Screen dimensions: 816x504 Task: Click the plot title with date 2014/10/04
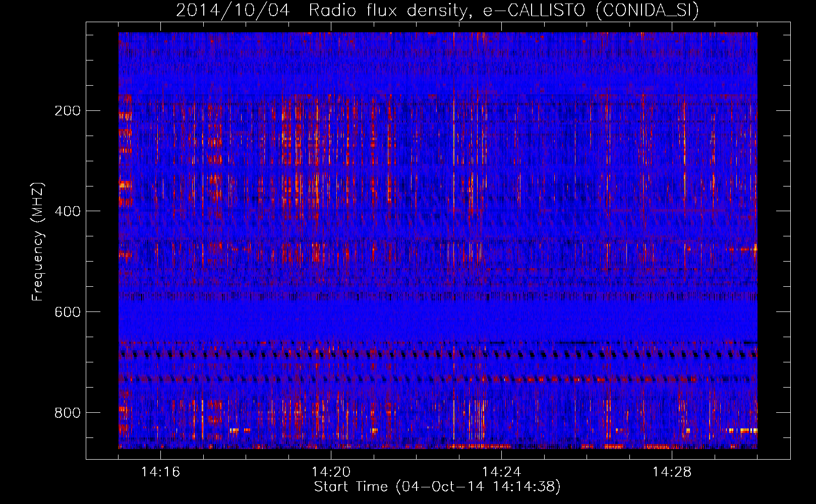[x=437, y=10]
